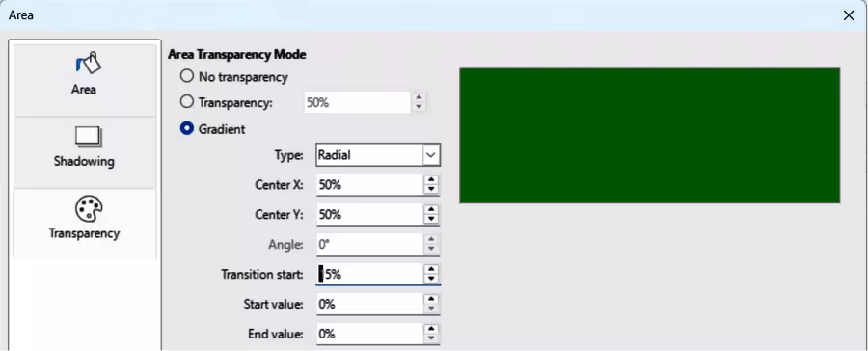Decrease the Center Y value

[x=431, y=220]
